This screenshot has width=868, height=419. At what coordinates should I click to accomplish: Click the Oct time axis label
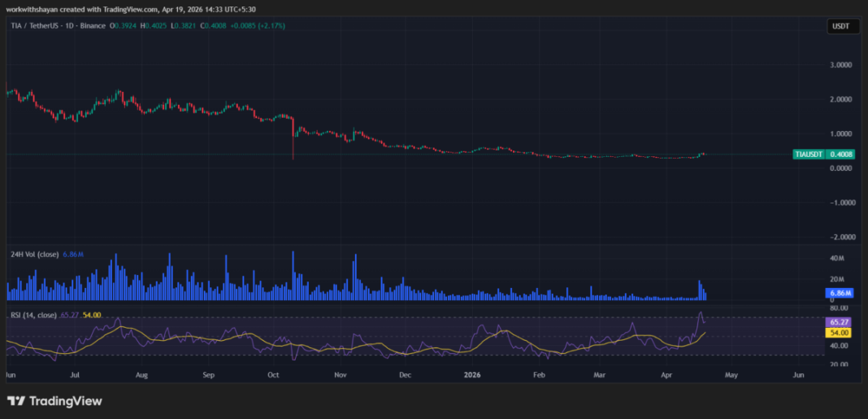273,375
